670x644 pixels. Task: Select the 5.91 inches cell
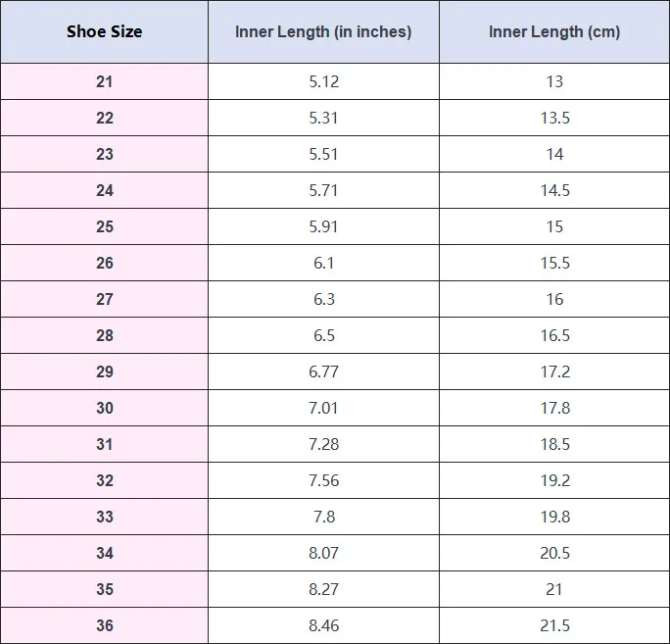323,226
